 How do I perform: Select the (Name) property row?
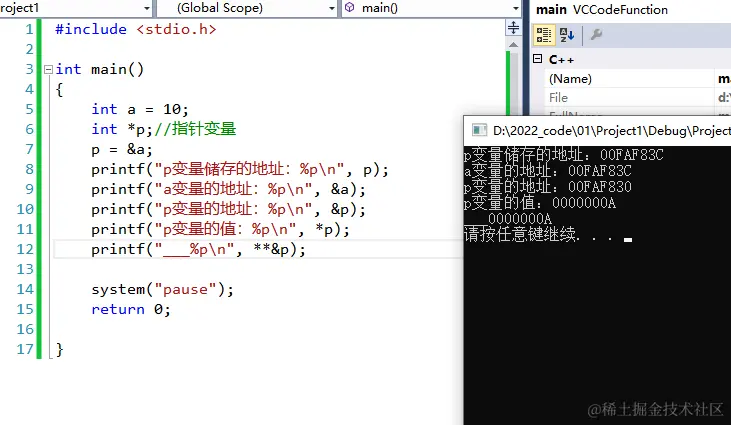coord(637,79)
